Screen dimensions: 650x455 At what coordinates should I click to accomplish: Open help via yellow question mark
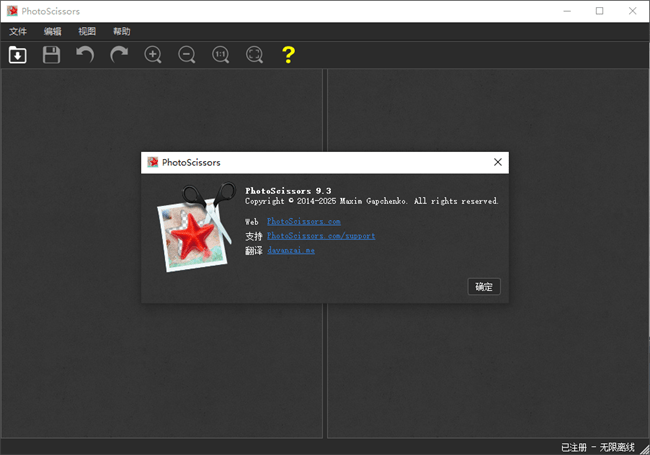point(289,55)
